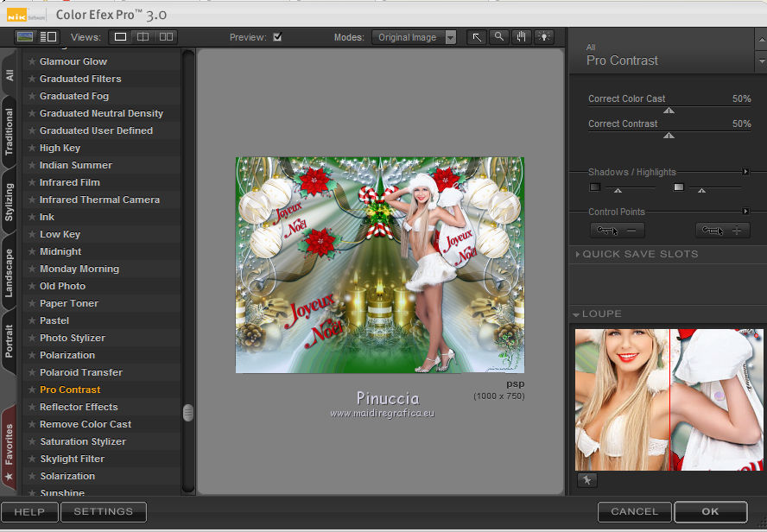Screen dimensions: 767x532
Task: Select the hand pan tool
Action: [522, 37]
